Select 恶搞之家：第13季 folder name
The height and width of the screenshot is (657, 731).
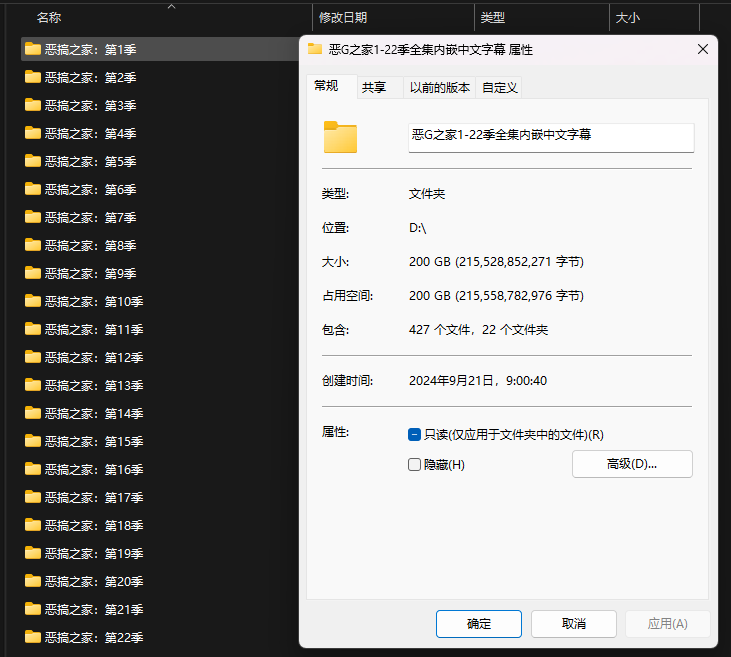(94, 386)
